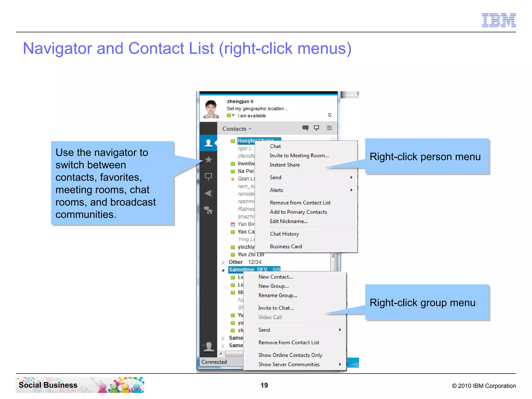Open the Send submenu in group menu

pos(301,330)
